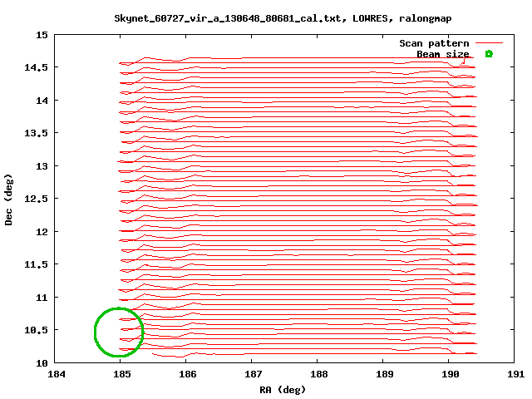
Task: Click the y-axis tick label 12.5
Action: [x=36, y=199]
